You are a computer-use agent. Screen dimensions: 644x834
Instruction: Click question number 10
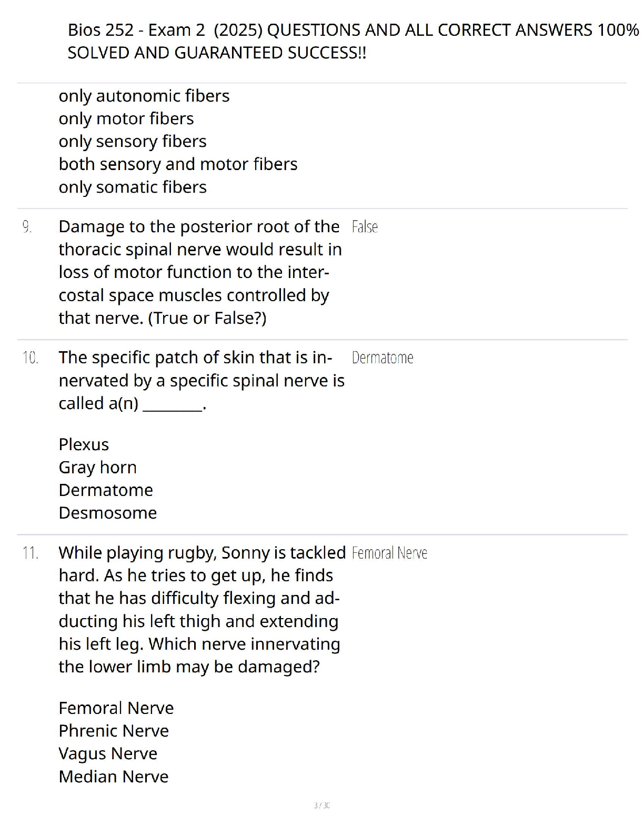point(31,358)
